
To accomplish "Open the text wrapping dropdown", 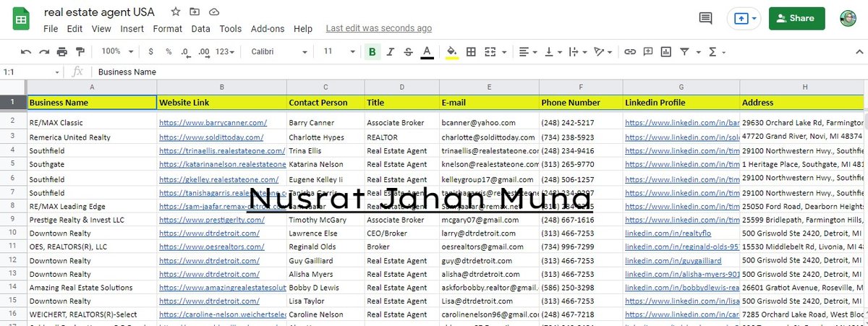I will 577,52.
